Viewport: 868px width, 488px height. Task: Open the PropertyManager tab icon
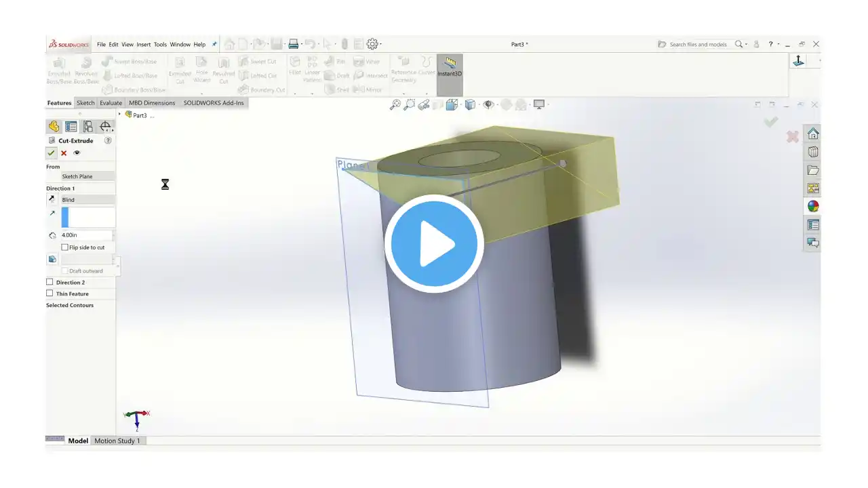(71, 127)
